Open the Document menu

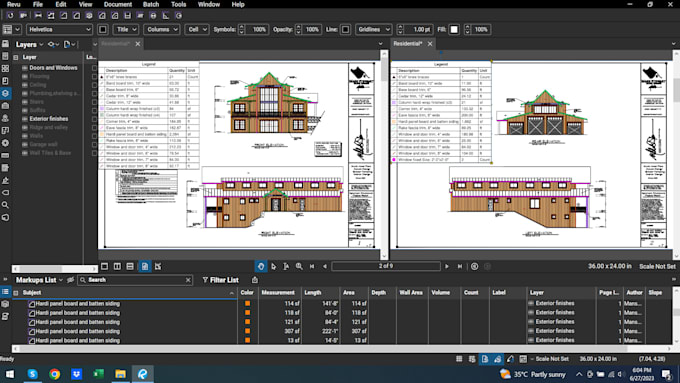118,4
